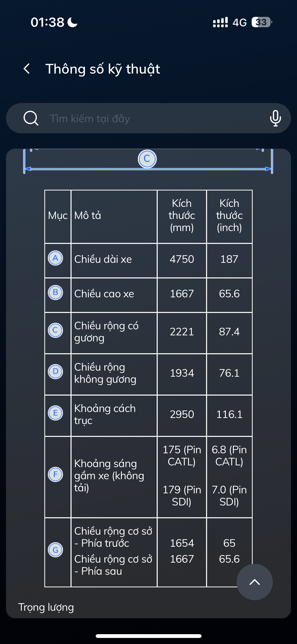297x644 pixels.
Task: Tap the battery indicator in status bar
Action: click(x=261, y=22)
